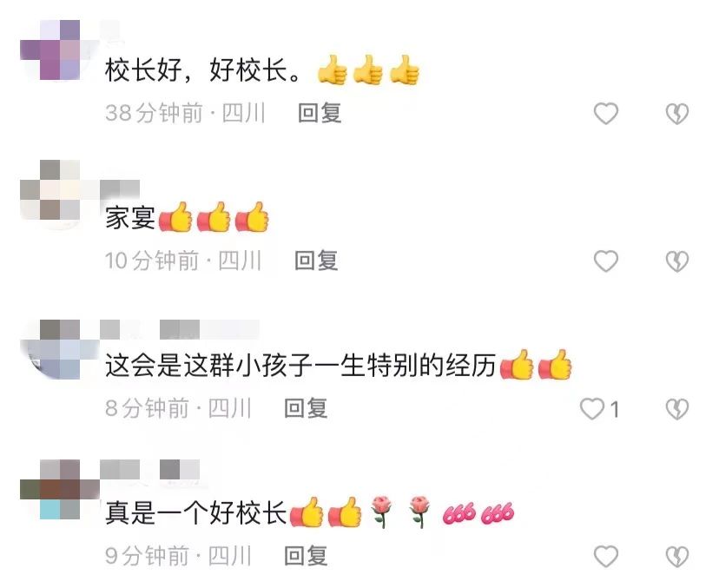This screenshot has height=588, width=719.
Task: Reply to the comment posted 9分钟前
Action: [x=306, y=556]
